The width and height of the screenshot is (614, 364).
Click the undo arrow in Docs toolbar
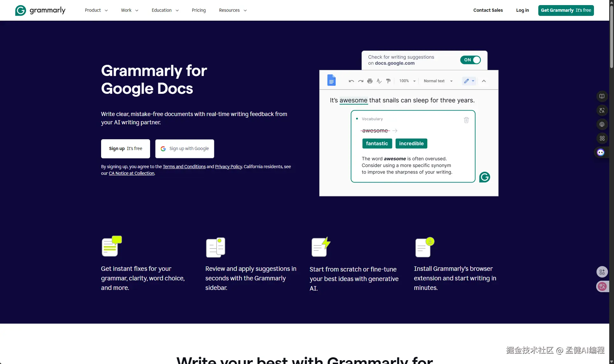(x=351, y=81)
